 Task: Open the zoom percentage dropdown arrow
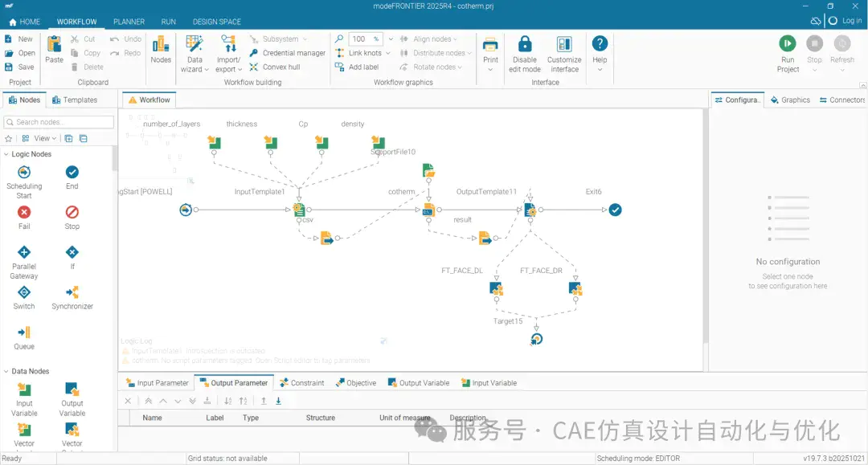pos(391,39)
